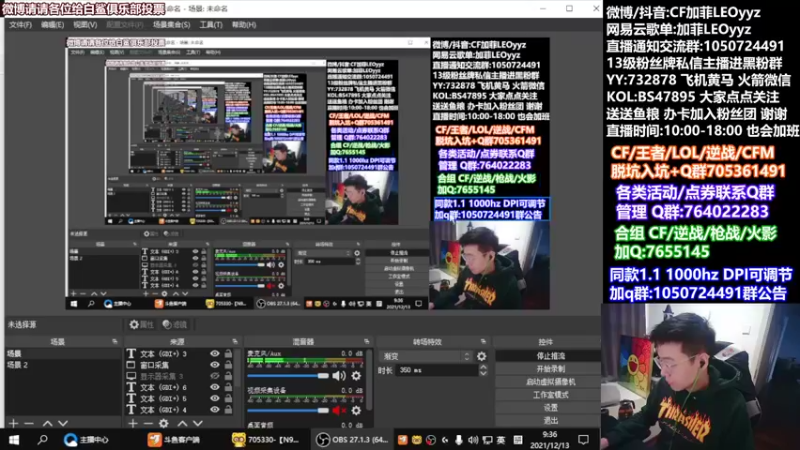The image size is (800, 450).
Task: Hide 文本 (GDI+) 5 via eye icon
Action: tap(215, 398)
